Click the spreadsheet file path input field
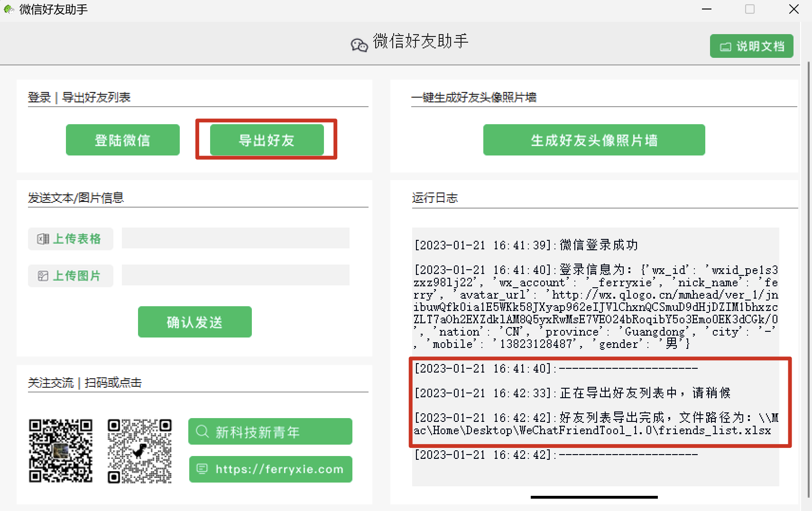This screenshot has width=812, height=511. click(x=235, y=238)
